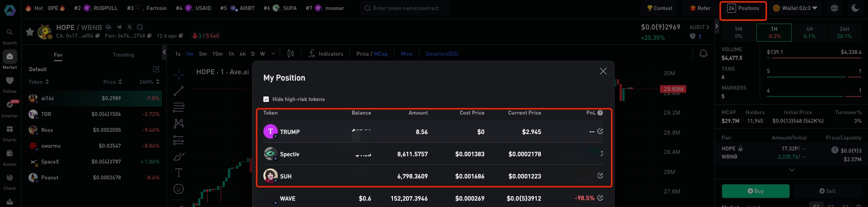Open candlestick chart style selector
The height and width of the screenshot is (207, 868).
291,54
